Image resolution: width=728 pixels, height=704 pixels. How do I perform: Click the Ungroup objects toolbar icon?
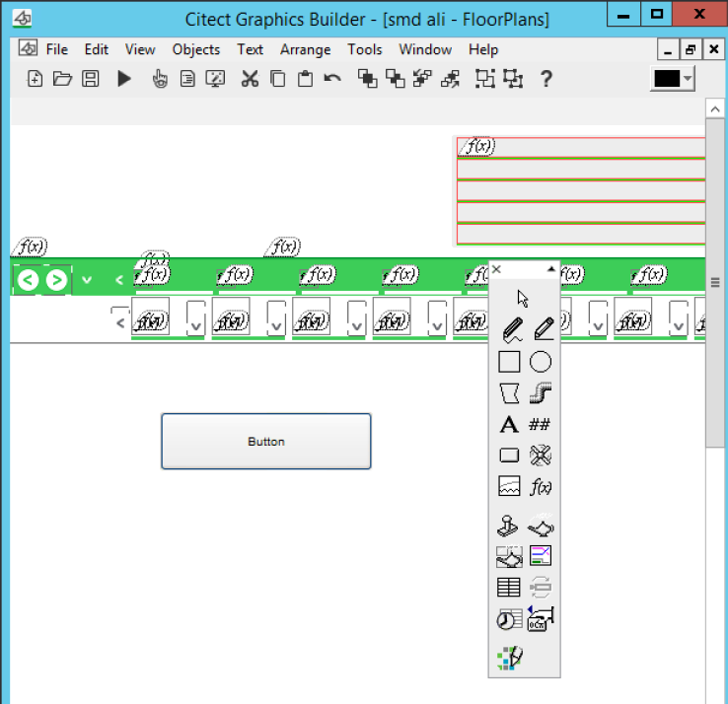click(513, 79)
